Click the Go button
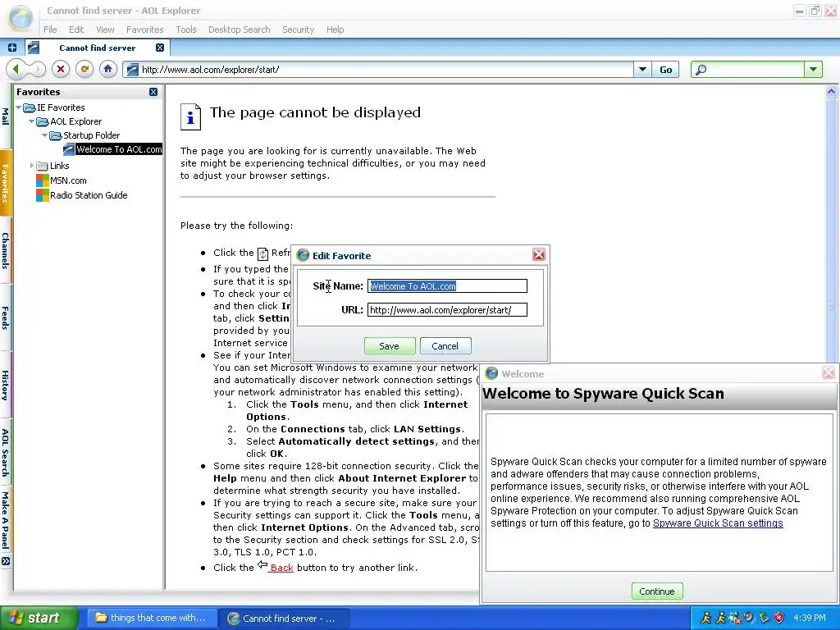 coord(665,69)
